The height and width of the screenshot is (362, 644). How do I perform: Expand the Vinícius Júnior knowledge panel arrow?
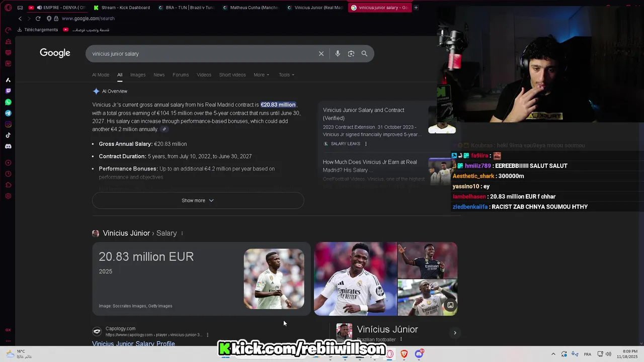click(455, 333)
